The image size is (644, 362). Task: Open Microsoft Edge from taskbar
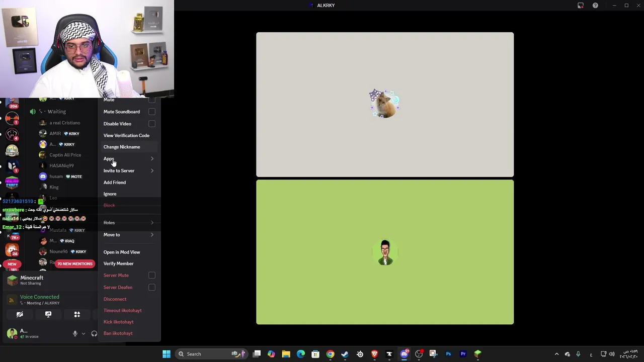[x=301, y=354]
